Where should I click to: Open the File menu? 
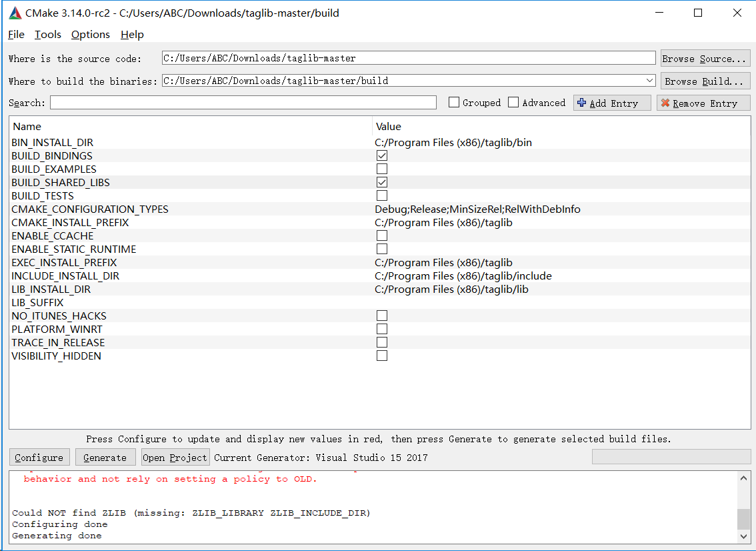point(15,34)
